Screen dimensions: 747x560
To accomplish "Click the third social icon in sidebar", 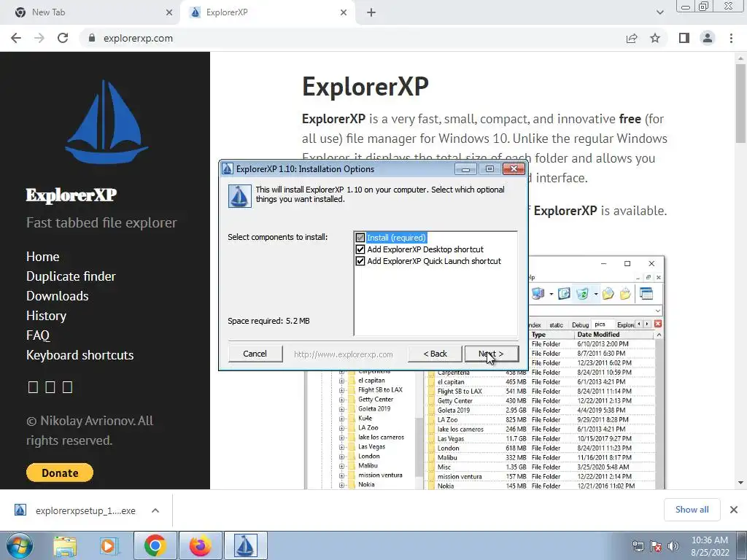I will 68,387.
